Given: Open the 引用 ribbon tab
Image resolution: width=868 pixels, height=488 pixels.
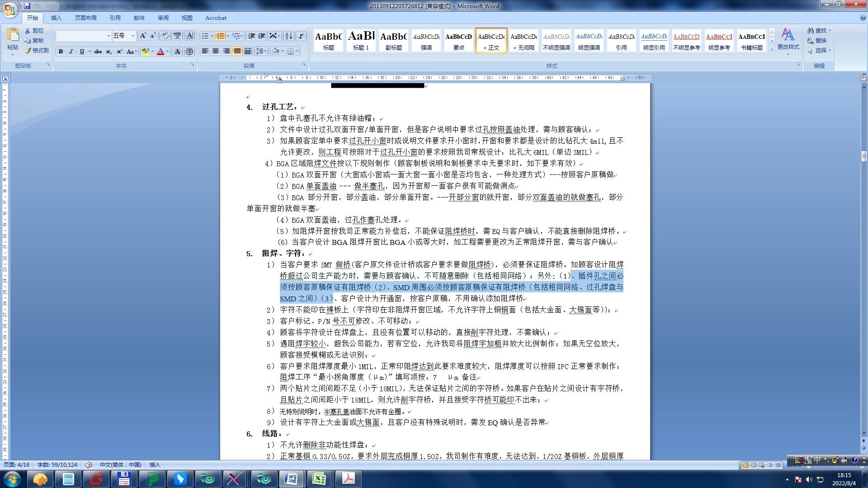Looking at the screenshot, I should click(x=115, y=18).
